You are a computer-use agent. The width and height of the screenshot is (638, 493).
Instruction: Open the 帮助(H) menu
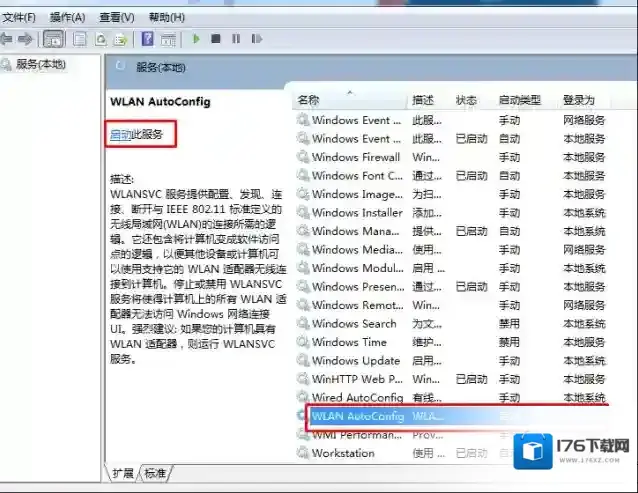tap(167, 17)
